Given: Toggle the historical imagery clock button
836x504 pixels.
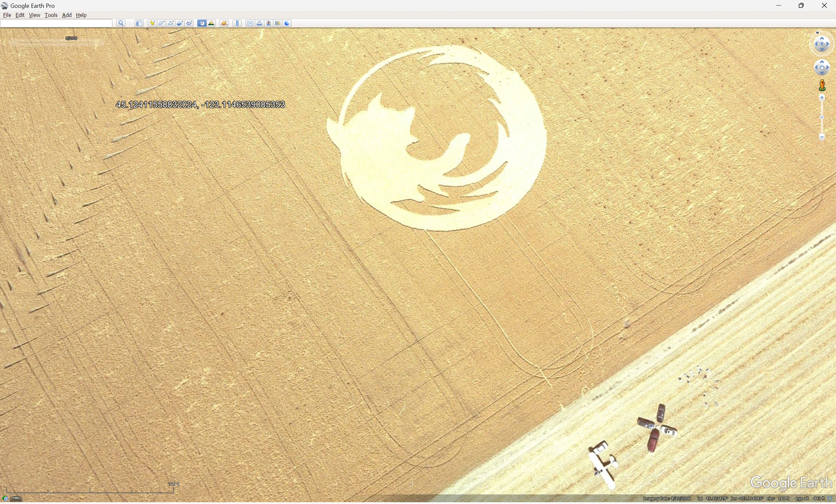Looking at the screenshot, I should point(202,23).
